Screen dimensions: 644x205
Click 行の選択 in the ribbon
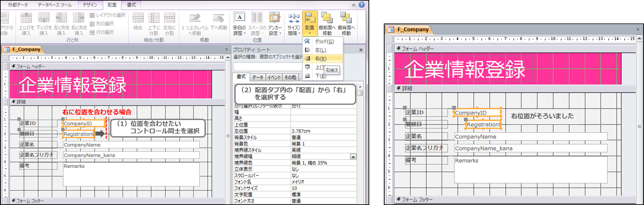click(x=102, y=32)
